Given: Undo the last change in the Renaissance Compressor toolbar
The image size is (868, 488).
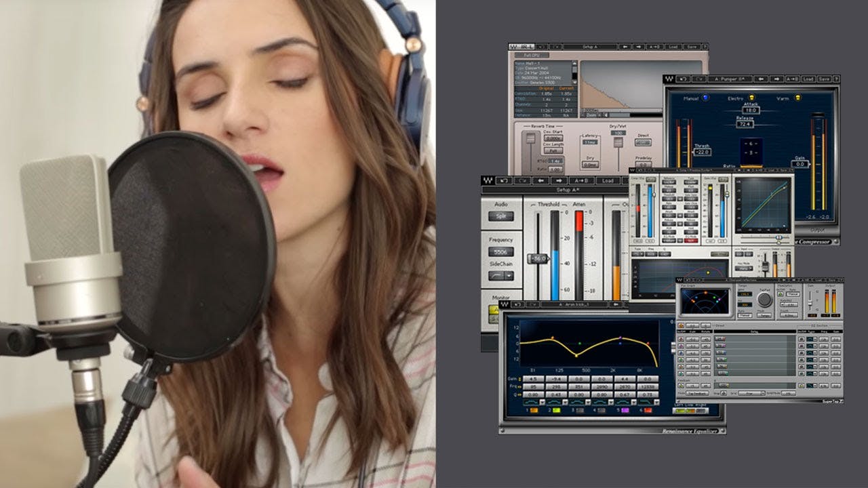Looking at the screenshot, I should click(x=683, y=79).
